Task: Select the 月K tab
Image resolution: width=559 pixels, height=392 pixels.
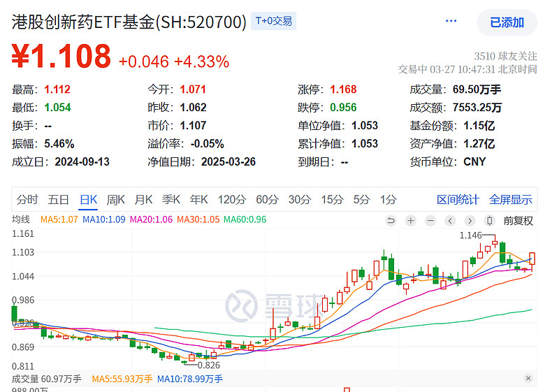Action: 143,200
